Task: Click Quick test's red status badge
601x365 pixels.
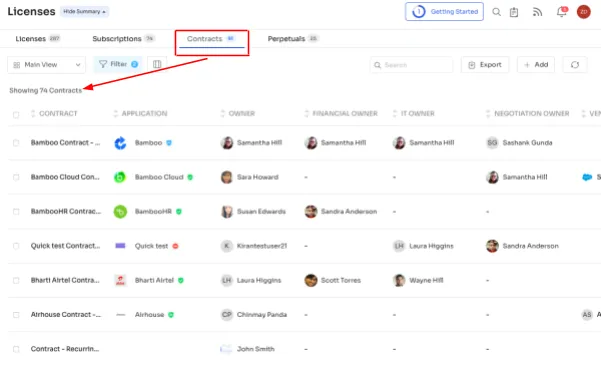Action: (x=175, y=246)
